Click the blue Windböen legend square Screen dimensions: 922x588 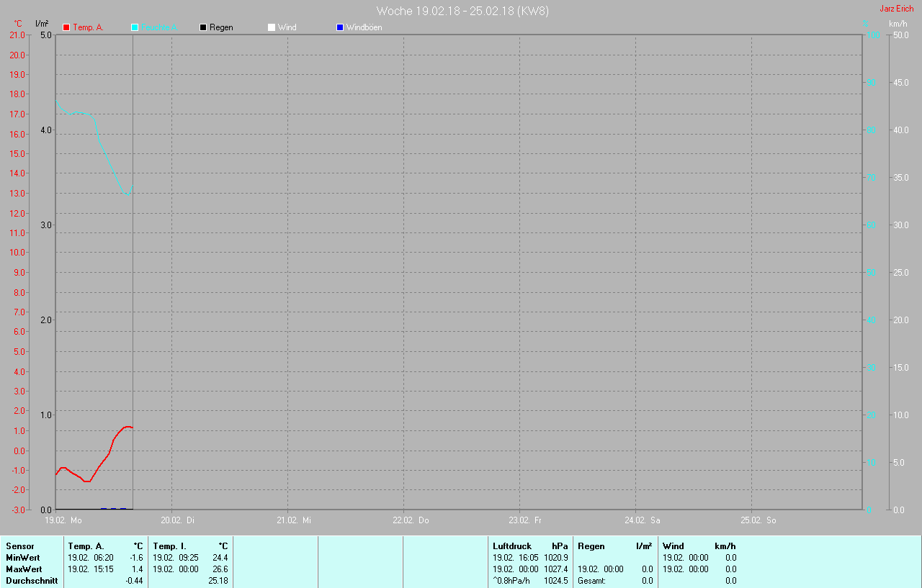tap(340, 27)
